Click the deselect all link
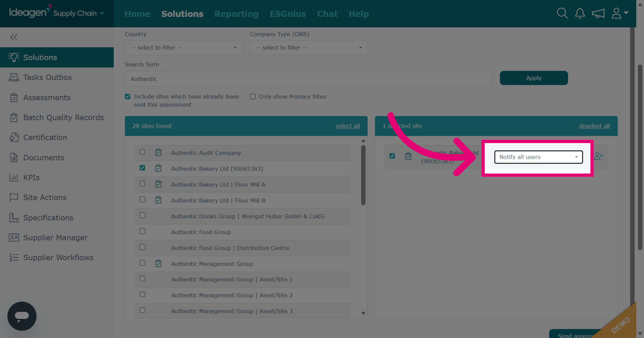The image size is (644, 338). (594, 126)
